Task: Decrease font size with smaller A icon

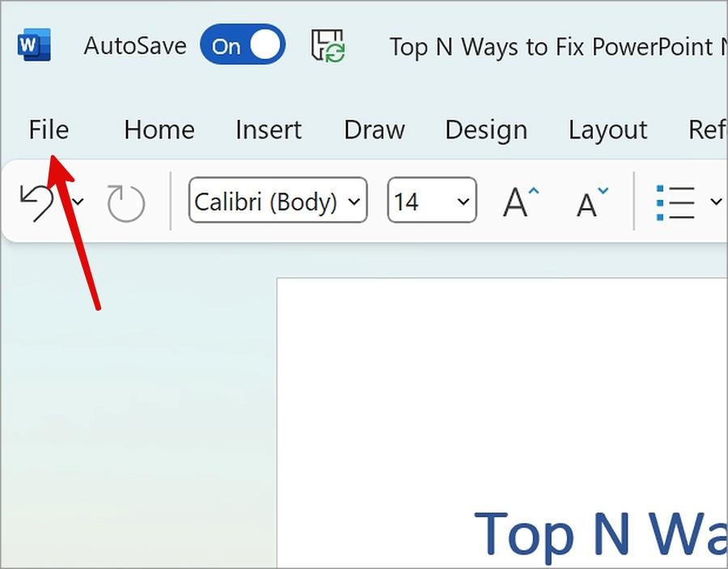Action: [x=592, y=202]
